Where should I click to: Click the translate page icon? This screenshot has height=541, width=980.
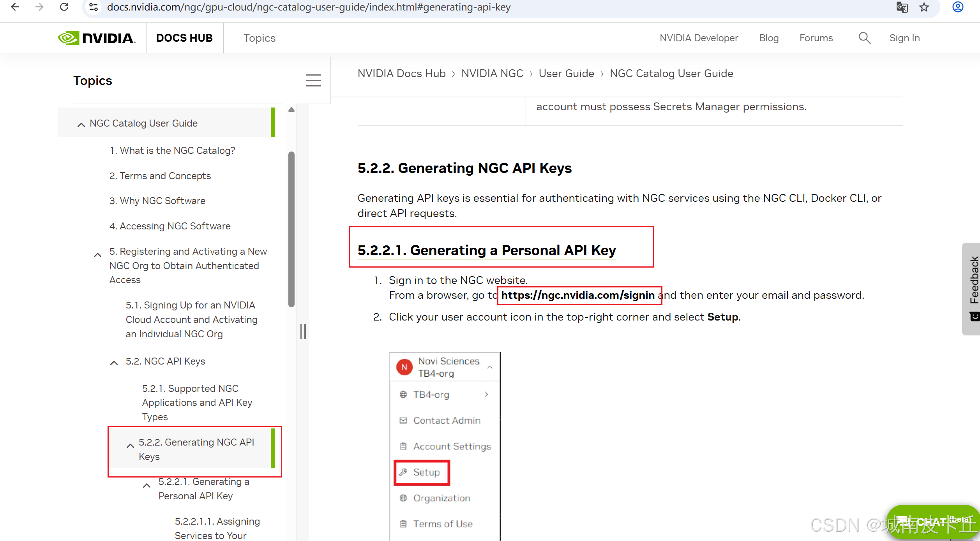(902, 7)
